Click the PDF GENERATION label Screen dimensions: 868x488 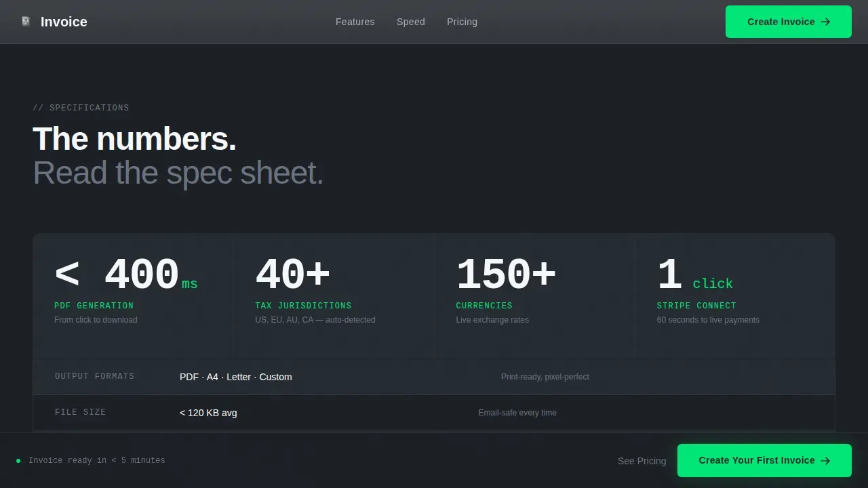(94, 306)
